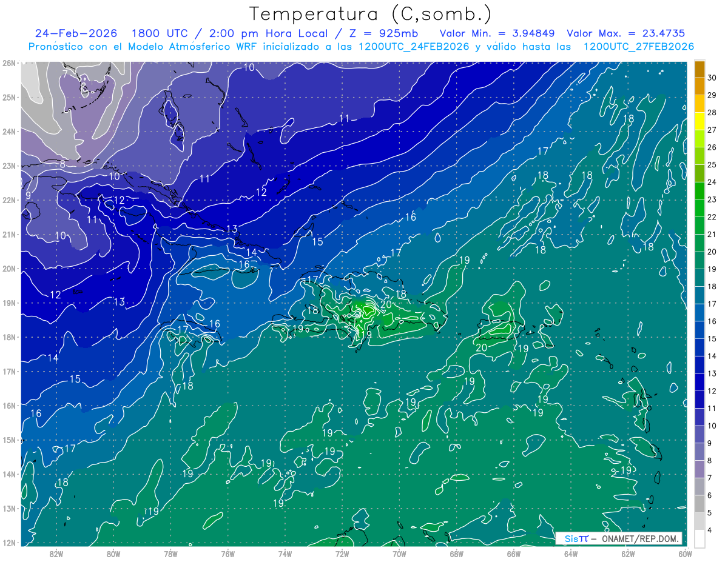Viewport: 728px width, 562px height.
Task: Click the blue "Sisπ" logo text
Action: click(576, 538)
